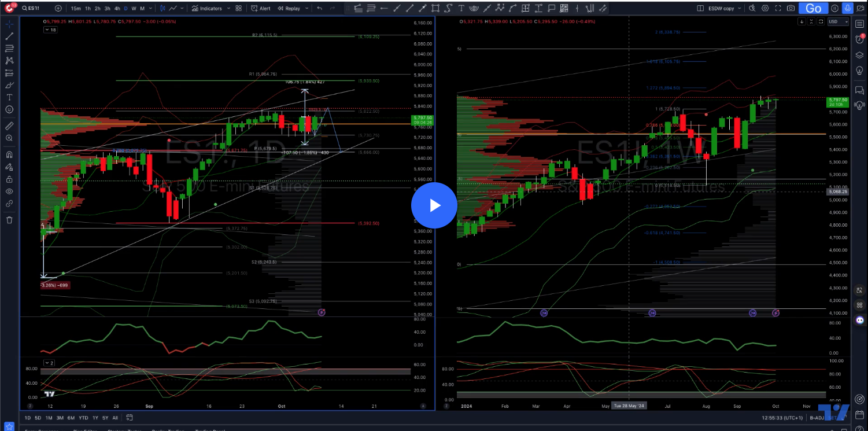The height and width of the screenshot is (431, 868).
Task: Open alerts panel with red badge
Action: pyautogui.click(x=859, y=39)
